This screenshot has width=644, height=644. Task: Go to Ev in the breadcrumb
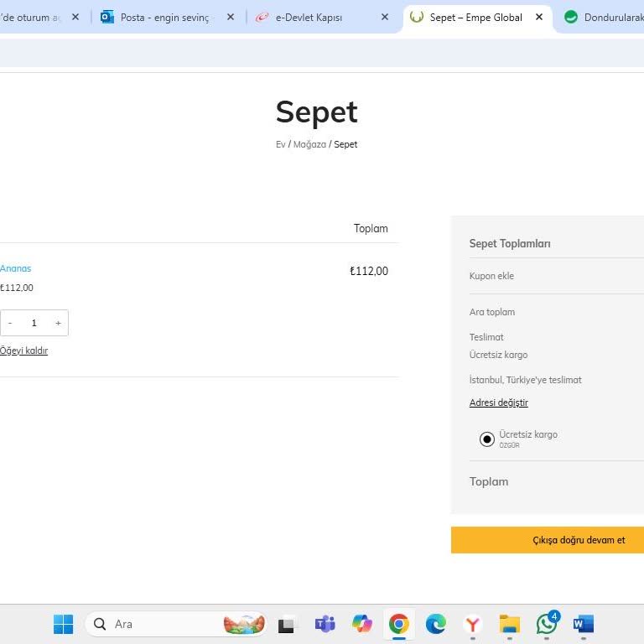[281, 144]
